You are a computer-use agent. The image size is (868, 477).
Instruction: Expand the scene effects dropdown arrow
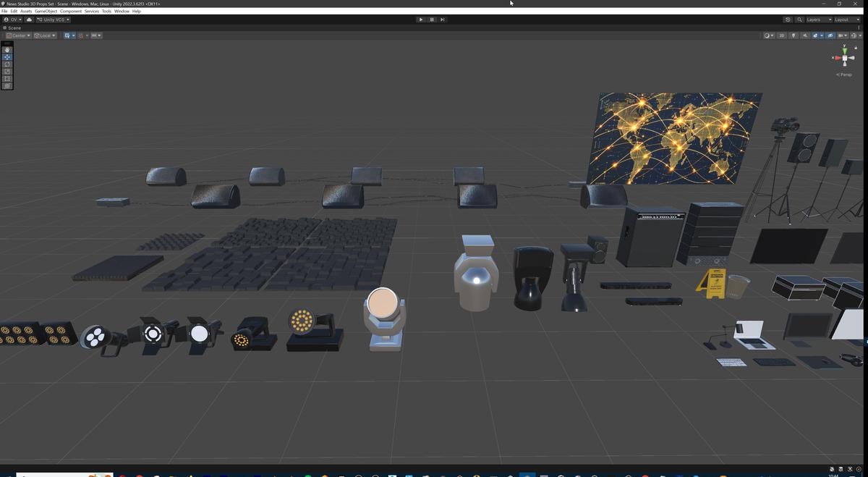point(822,35)
